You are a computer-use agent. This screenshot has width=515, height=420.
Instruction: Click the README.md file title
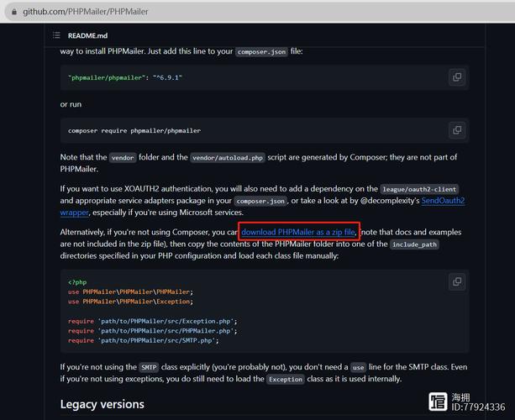(x=87, y=35)
